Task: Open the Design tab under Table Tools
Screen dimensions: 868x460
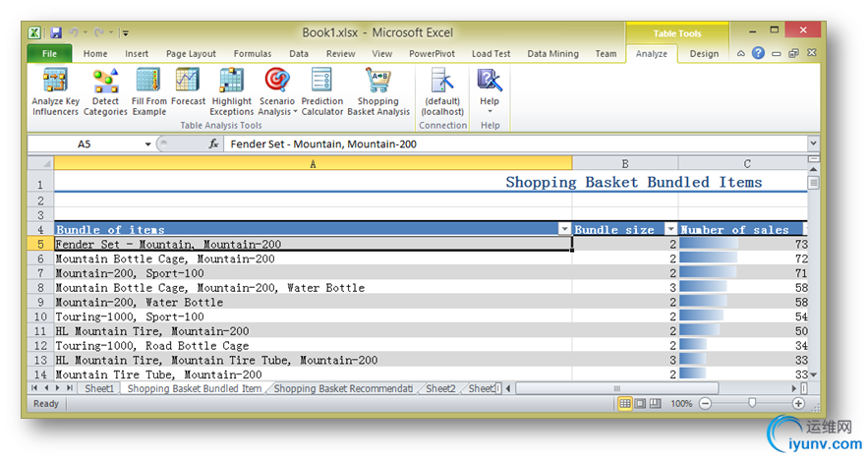Action: tap(704, 54)
